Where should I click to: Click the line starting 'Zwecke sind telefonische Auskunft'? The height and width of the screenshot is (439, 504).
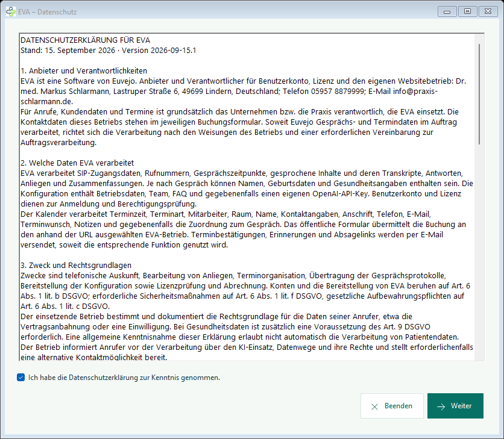233,276
